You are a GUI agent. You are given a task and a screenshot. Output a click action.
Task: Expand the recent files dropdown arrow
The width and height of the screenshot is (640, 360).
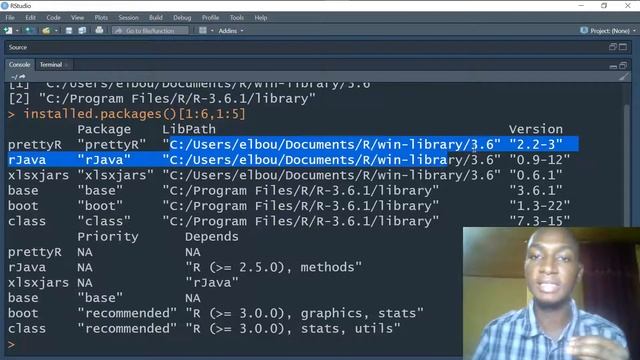coord(56,31)
